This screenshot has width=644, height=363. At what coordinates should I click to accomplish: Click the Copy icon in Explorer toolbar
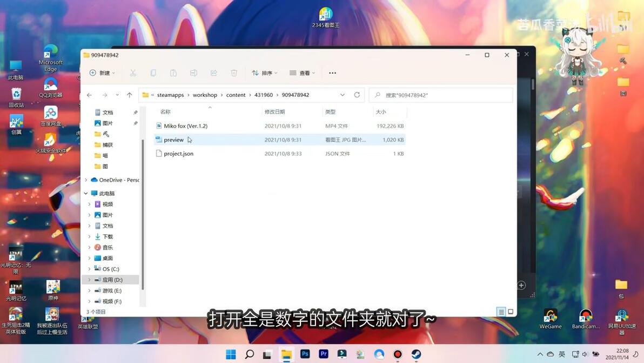153,73
